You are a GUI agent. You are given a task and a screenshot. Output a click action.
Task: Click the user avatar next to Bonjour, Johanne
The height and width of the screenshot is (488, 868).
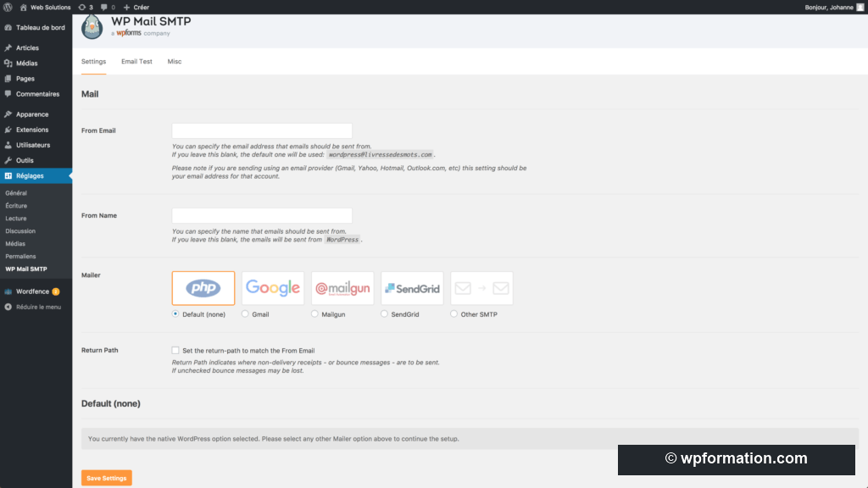coord(860,7)
